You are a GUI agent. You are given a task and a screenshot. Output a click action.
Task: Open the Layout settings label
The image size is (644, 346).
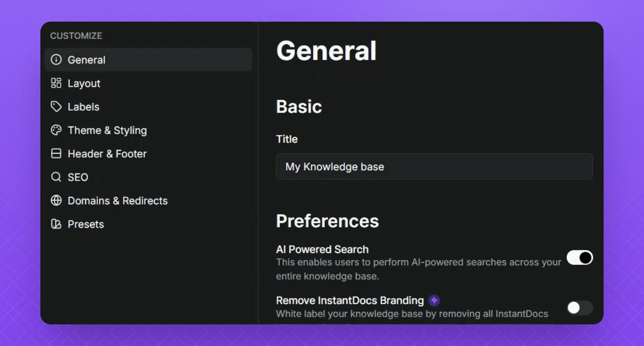[84, 84]
